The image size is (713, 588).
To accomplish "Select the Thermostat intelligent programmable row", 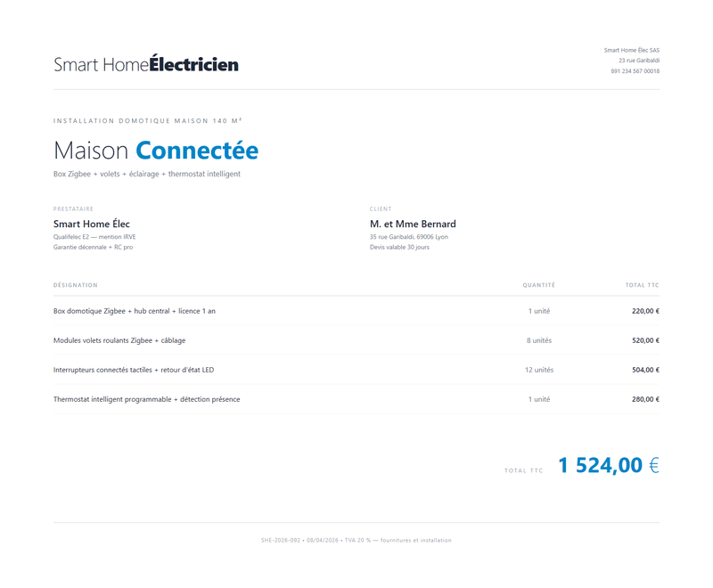I will [x=356, y=399].
